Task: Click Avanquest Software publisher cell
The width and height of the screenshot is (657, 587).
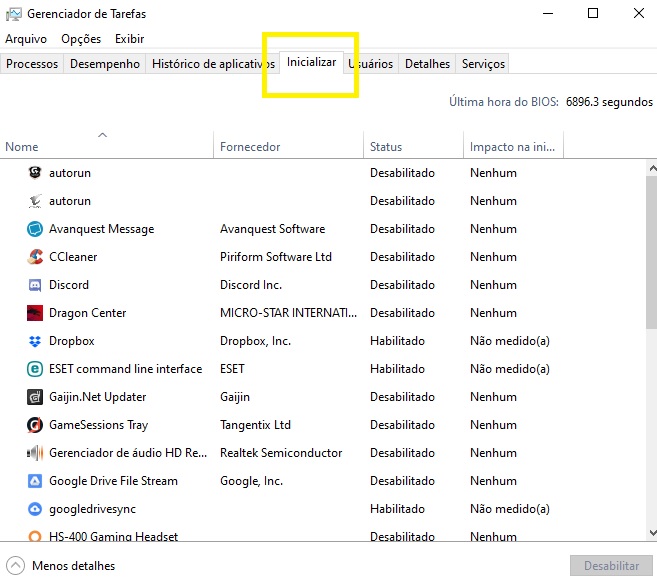Action: pos(272,229)
